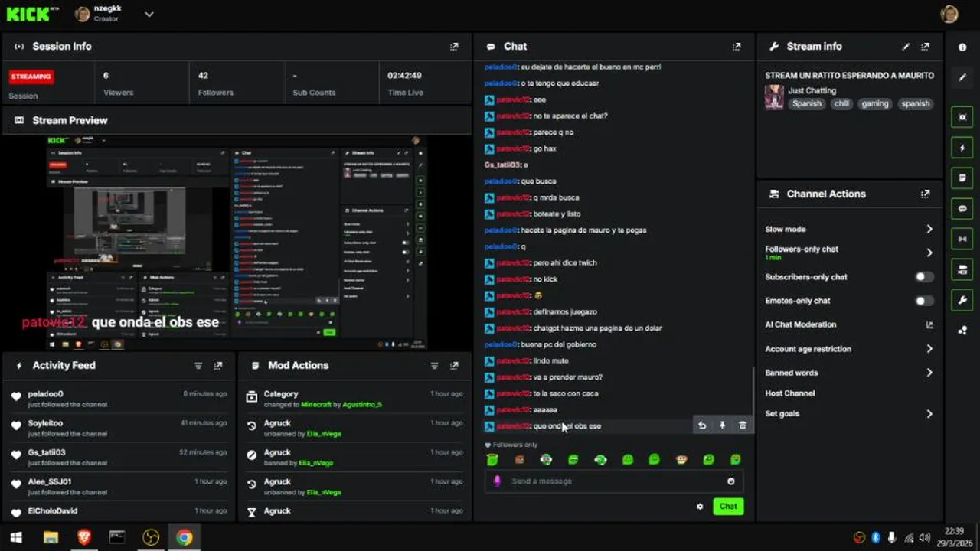
Task: Toggle the stream preview icon in the right sidebar
Action: [962, 117]
